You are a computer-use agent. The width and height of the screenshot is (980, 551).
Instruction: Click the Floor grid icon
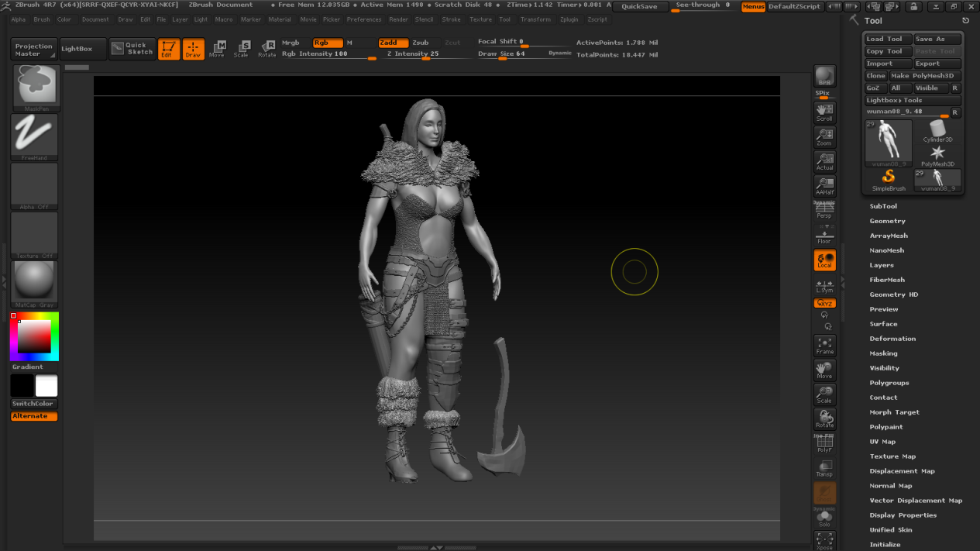(824, 235)
